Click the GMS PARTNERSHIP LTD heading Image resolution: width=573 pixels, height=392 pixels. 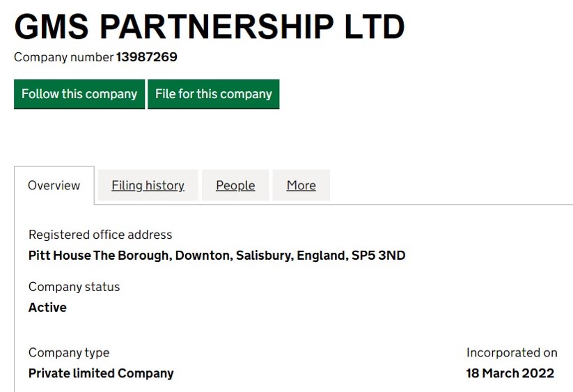(x=210, y=27)
